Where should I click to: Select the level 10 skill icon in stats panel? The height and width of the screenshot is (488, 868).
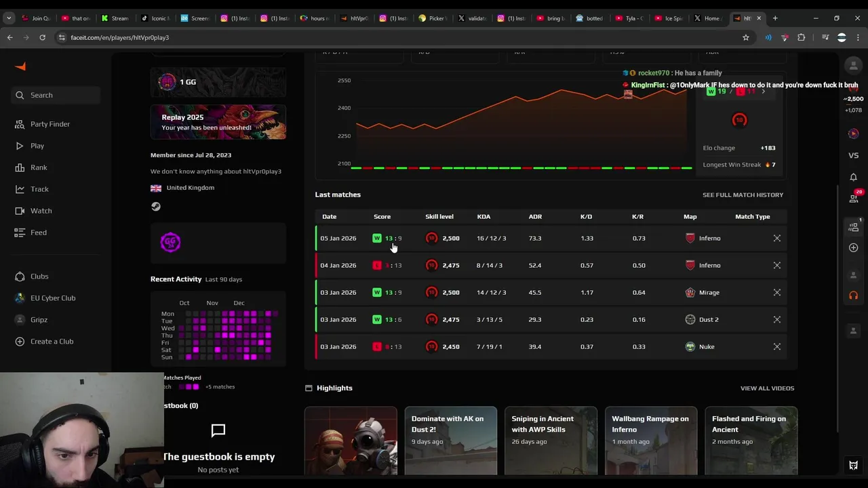[739, 121]
